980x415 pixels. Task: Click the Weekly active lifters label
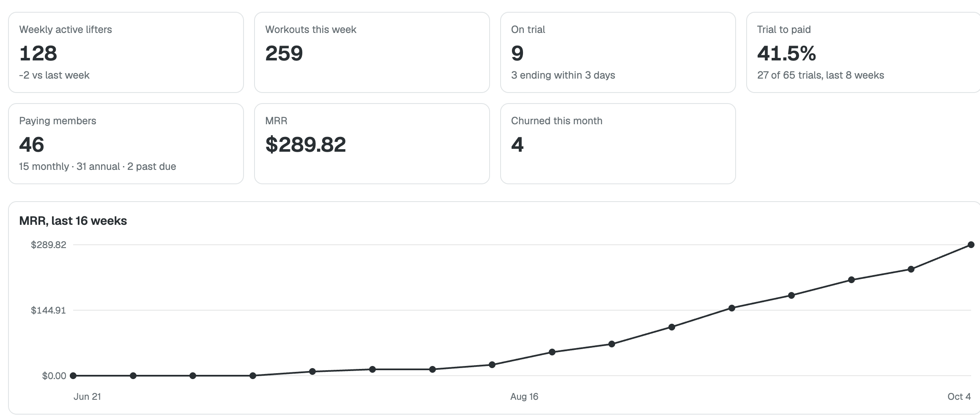[66, 30]
